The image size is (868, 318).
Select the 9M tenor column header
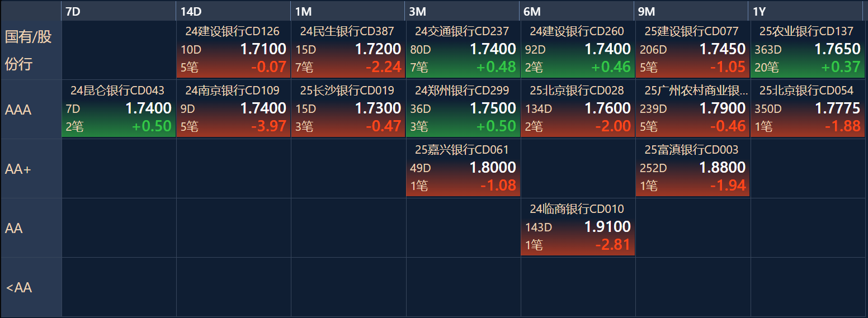click(x=692, y=11)
